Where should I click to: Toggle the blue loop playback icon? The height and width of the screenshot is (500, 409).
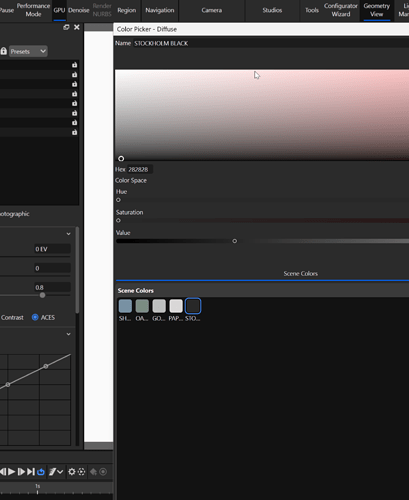pyautogui.click(x=41, y=472)
